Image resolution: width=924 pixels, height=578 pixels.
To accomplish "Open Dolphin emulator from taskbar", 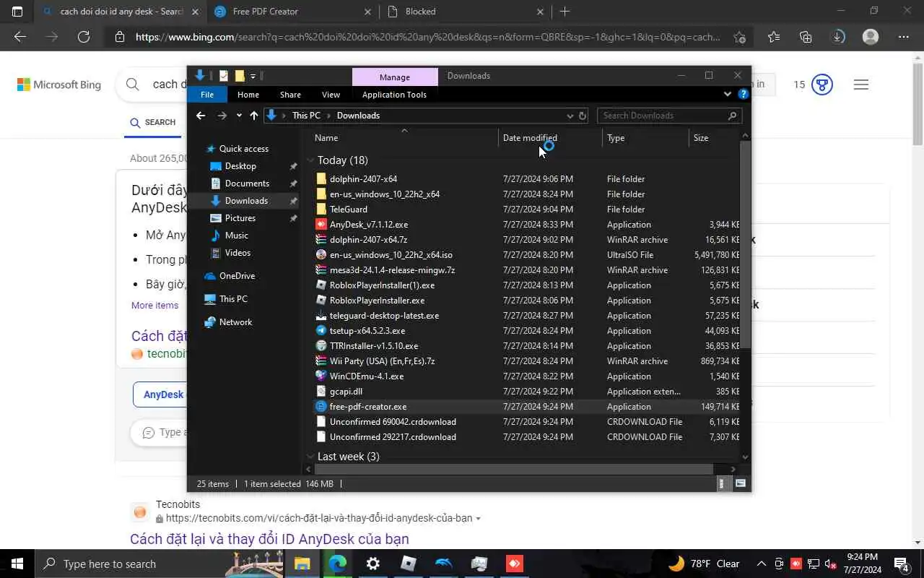I will tap(444, 564).
